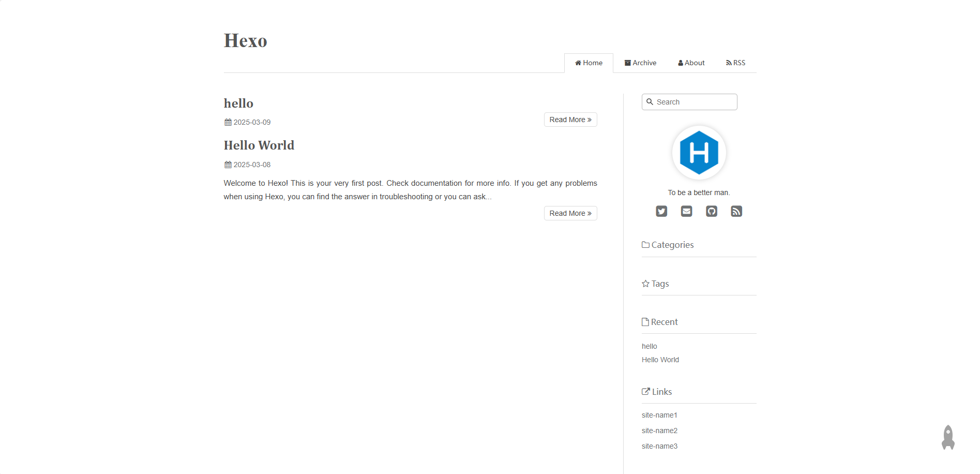Click the Tags section heading

point(655,284)
